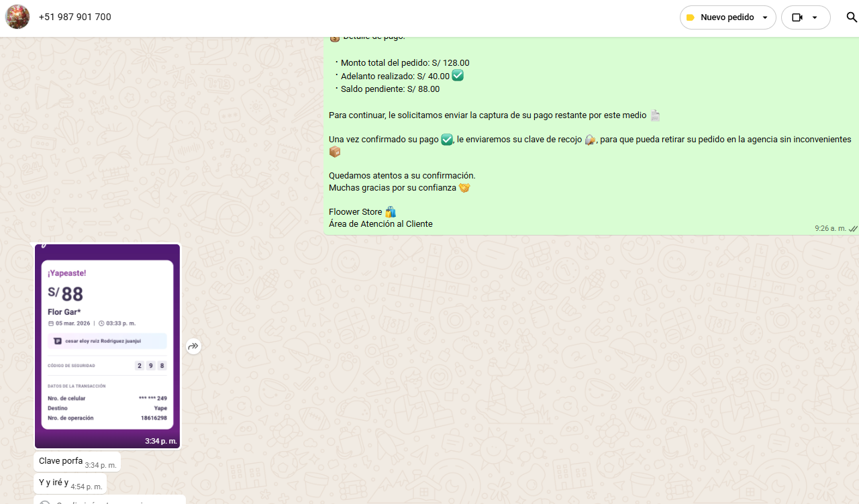Expand the Nuevo pedido dropdown arrow
Image resolution: width=859 pixels, height=504 pixels.
click(765, 17)
